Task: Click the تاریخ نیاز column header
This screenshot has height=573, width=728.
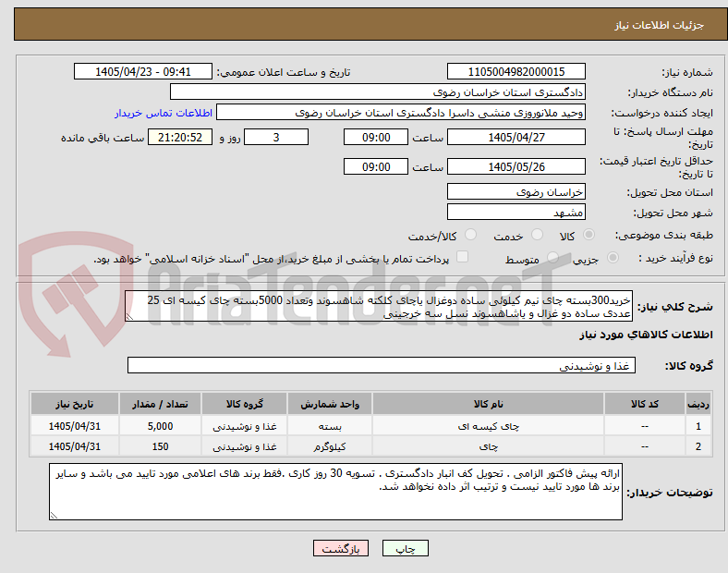Action: [x=75, y=404]
